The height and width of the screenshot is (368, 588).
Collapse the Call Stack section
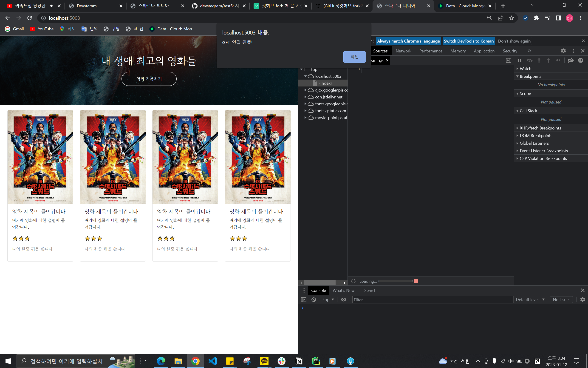tap(551, 111)
